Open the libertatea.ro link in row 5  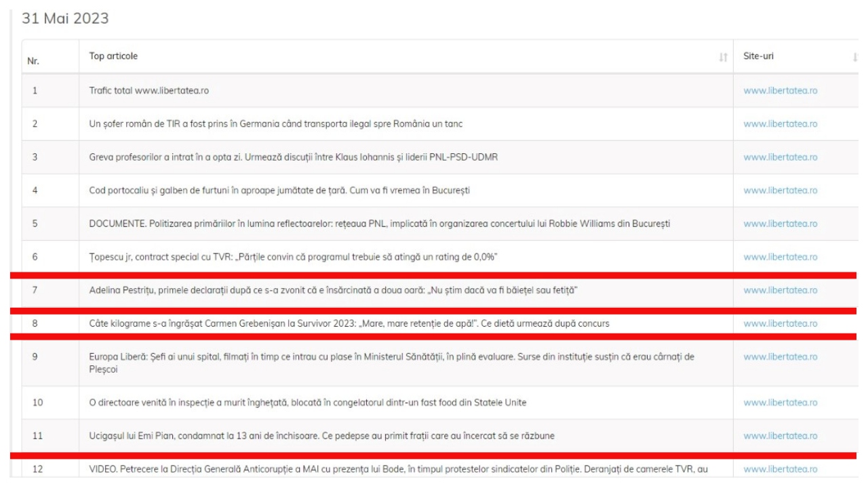(780, 224)
